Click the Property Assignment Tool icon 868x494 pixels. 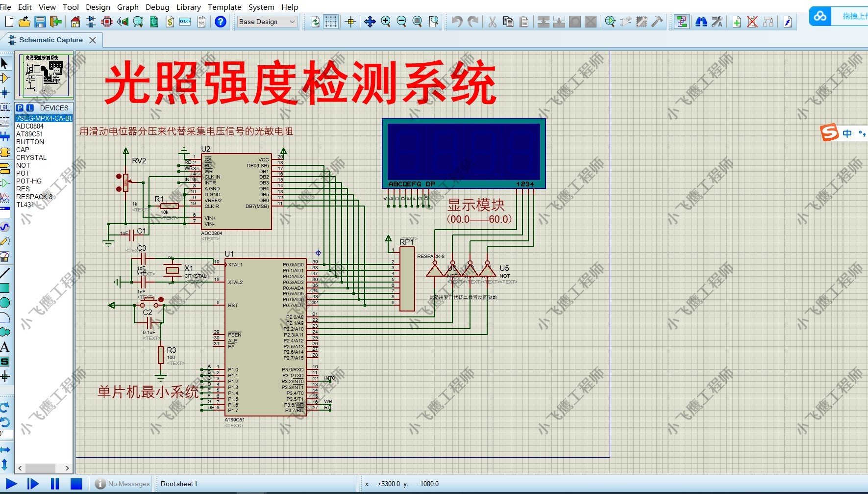717,22
